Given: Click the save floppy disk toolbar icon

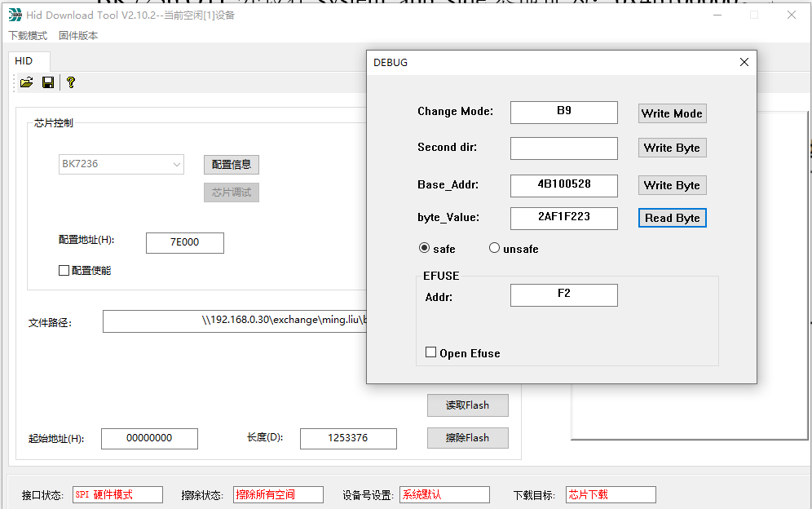Looking at the screenshot, I should coord(48,82).
